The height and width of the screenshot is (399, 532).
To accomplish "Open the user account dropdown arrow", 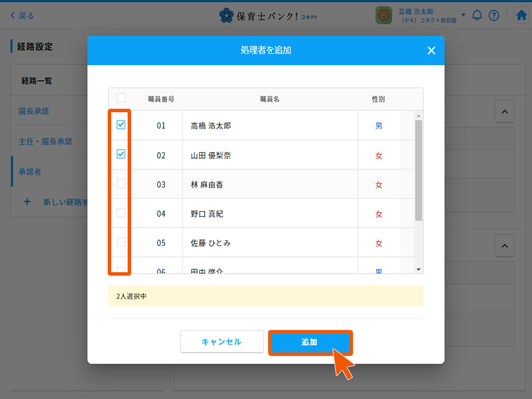I will 463,15.
